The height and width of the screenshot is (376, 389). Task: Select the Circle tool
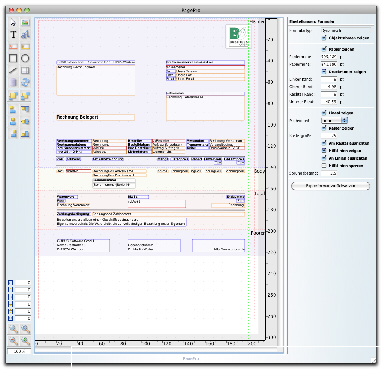pyautogui.click(x=25, y=58)
